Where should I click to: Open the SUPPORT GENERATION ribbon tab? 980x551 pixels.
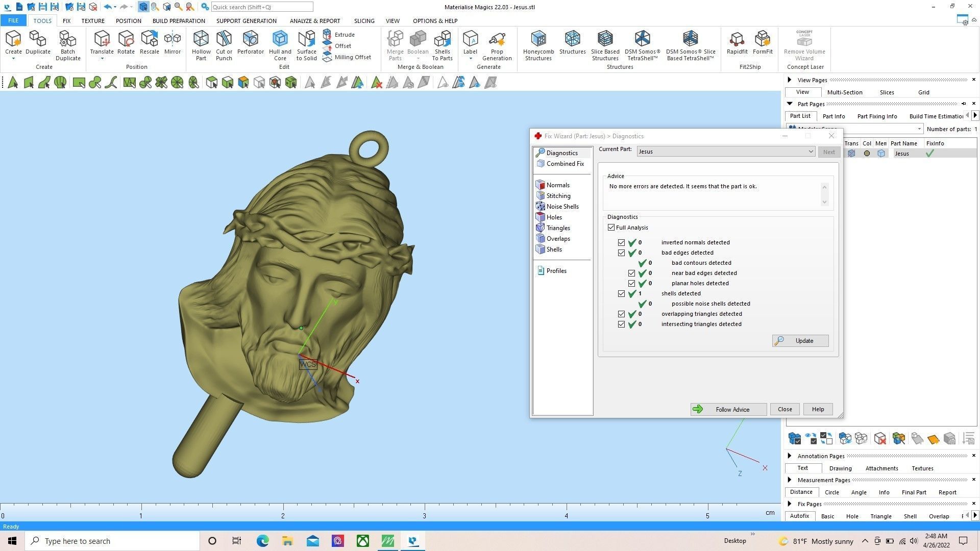click(246, 21)
